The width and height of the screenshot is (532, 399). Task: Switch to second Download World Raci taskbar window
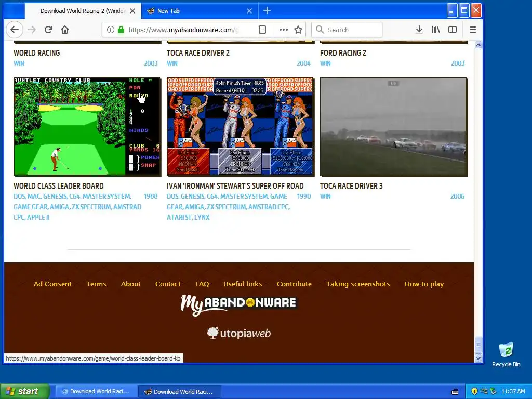coord(180,392)
